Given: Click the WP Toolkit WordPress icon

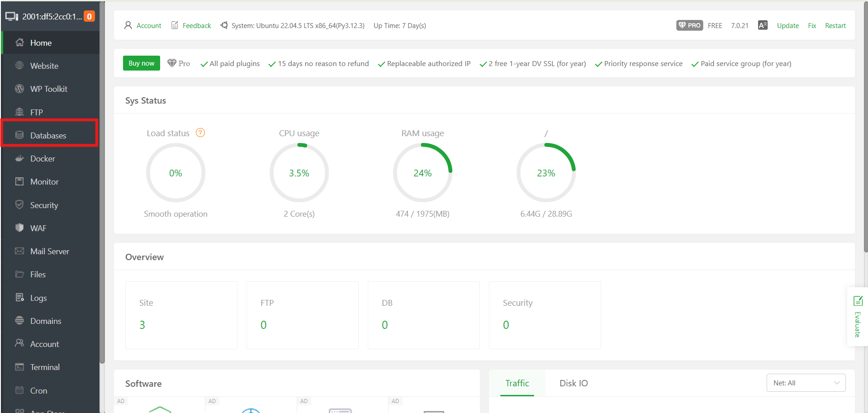Looking at the screenshot, I should (19, 89).
